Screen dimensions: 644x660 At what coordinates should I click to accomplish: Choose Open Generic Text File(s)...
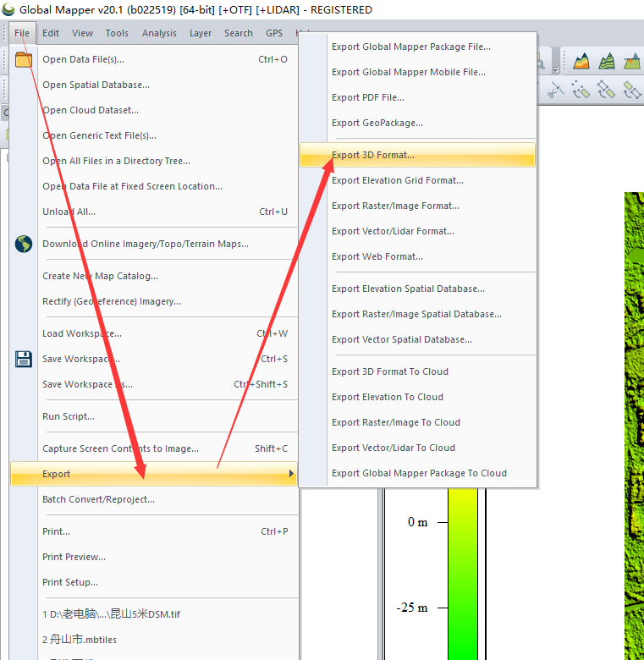point(154,135)
